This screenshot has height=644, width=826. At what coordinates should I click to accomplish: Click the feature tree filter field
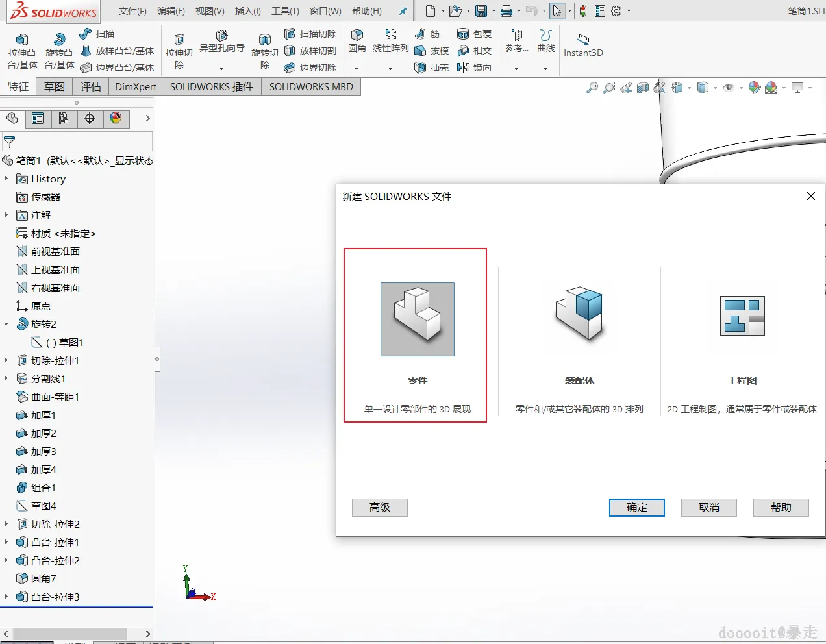(x=77, y=142)
